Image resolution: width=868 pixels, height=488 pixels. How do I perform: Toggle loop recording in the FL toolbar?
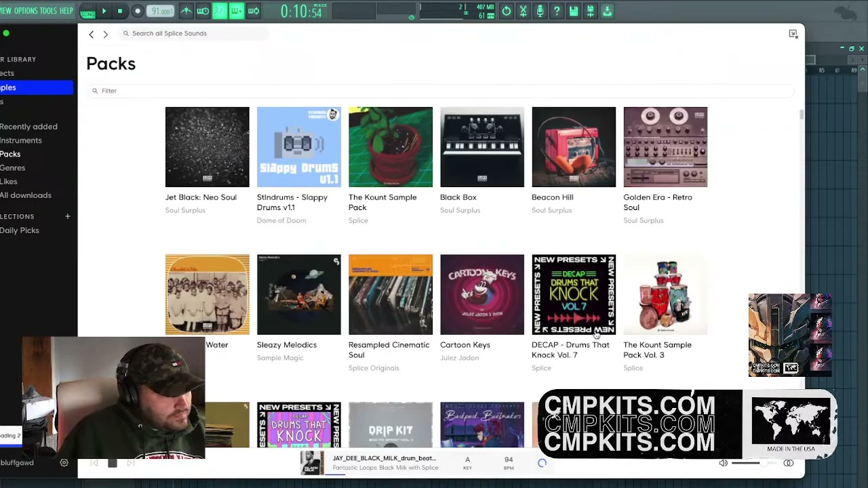pos(254,11)
